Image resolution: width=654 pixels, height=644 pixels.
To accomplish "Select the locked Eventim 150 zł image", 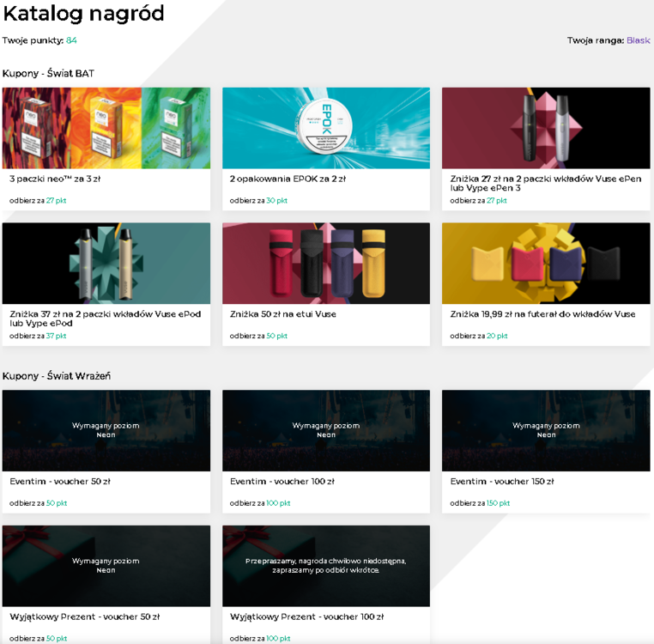I will (x=546, y=431).
